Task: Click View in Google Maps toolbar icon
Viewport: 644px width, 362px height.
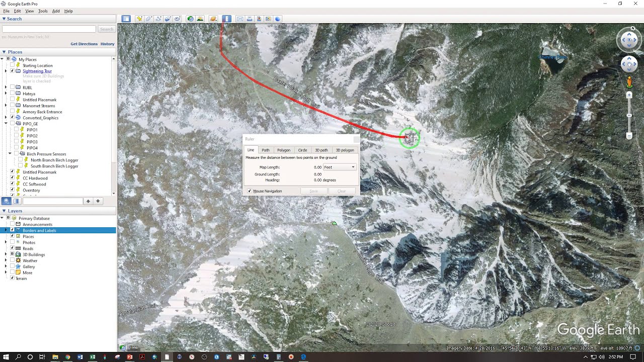Action: pos(269,19)
